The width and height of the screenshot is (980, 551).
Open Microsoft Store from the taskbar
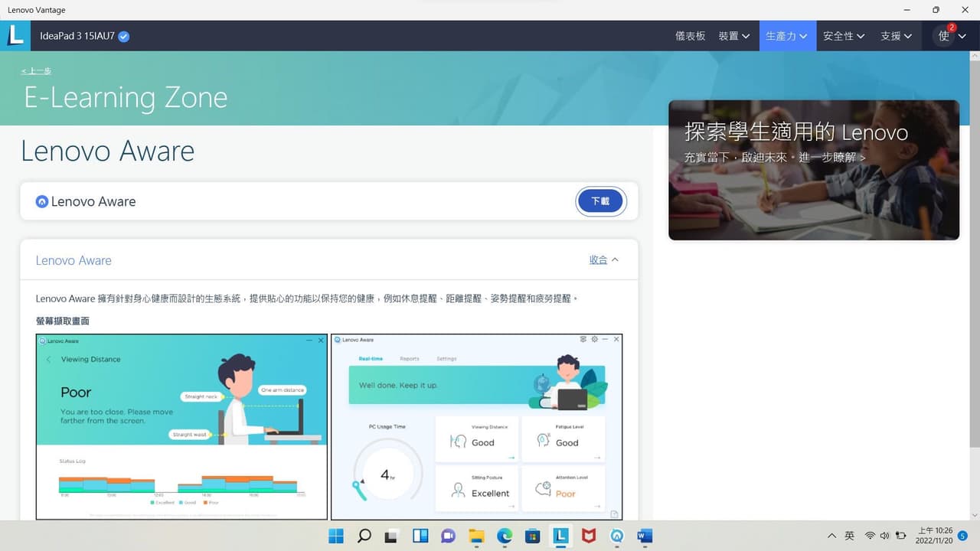click(533, 536)
